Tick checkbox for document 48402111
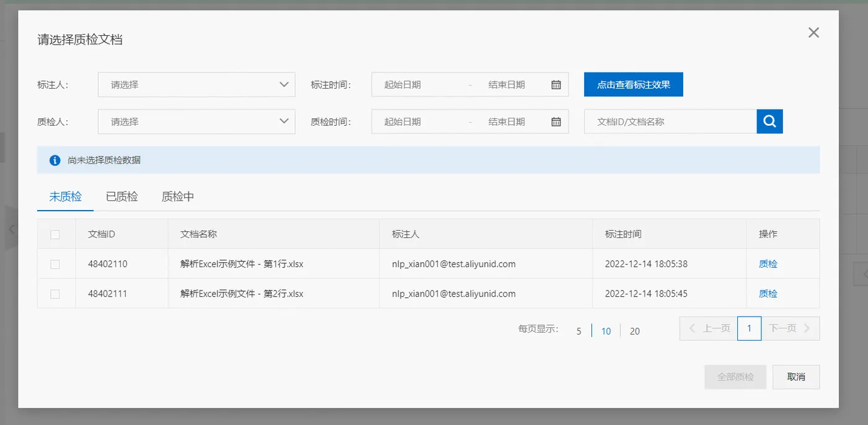The width and height of the screenshot is (868, 425). [55, 294]
